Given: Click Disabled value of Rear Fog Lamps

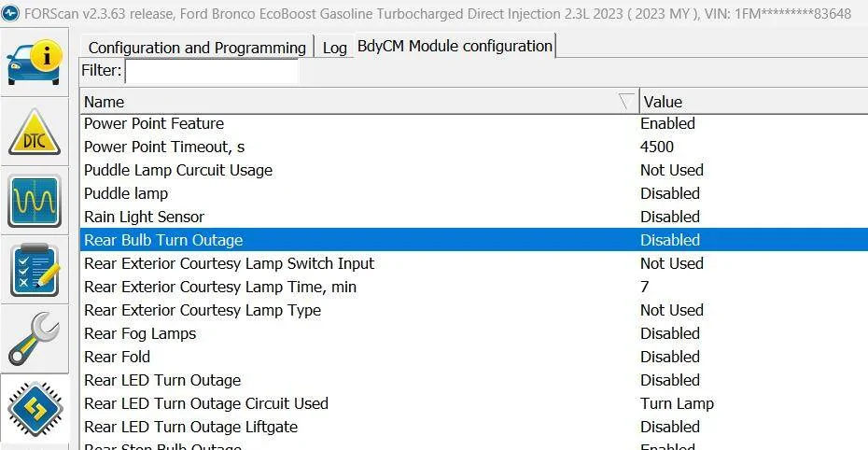Looking at the screenshot, I should [x=670, y=333].
